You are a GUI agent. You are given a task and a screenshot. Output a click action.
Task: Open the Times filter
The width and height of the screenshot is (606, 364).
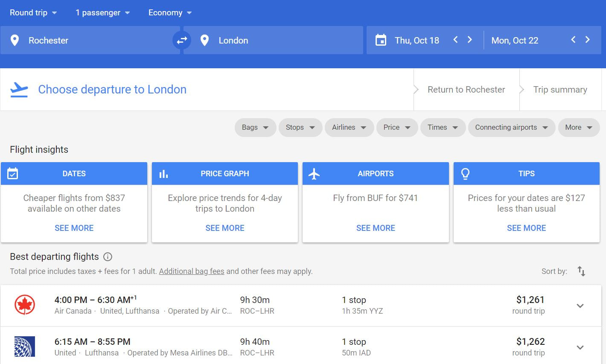[x=443, y=127]
